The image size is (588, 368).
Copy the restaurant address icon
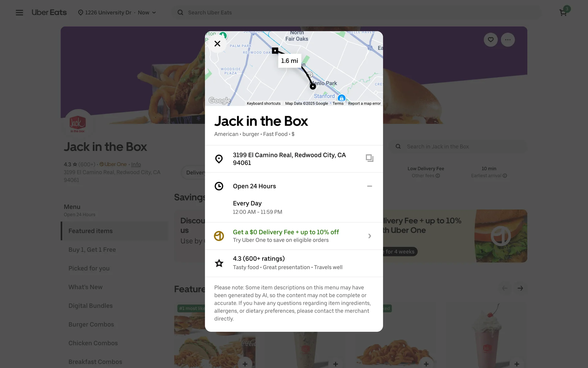coord(369,158)
